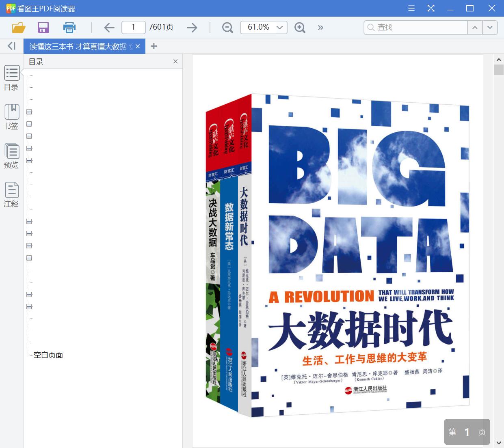Click the 看图王PDF阅读器 app icon
This screenshot has width=504, height=448.
[x=11, y=8]
